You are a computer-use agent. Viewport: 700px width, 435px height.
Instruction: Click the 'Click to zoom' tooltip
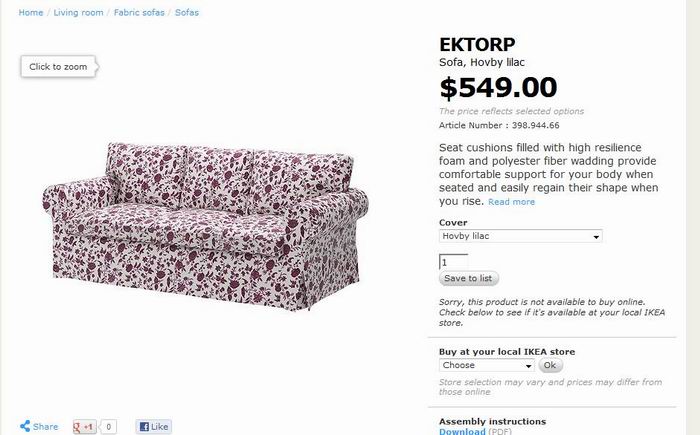pyautogui.click(x=58, y=67)
